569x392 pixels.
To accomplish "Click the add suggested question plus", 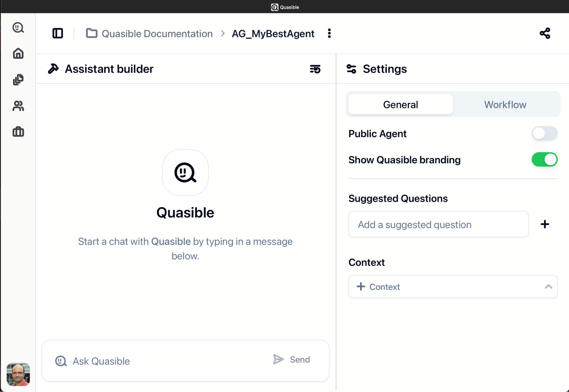I will (x=545, y=224).
